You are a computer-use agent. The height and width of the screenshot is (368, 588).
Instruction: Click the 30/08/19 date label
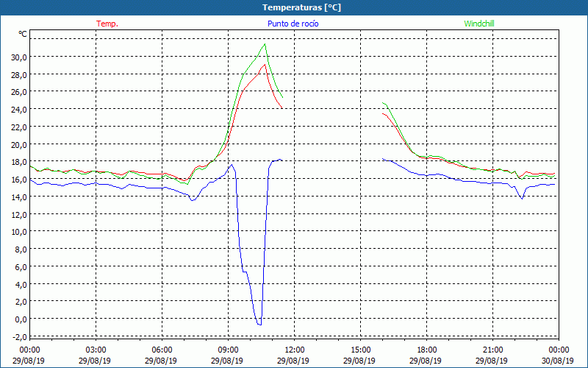[x=558, y=361]
